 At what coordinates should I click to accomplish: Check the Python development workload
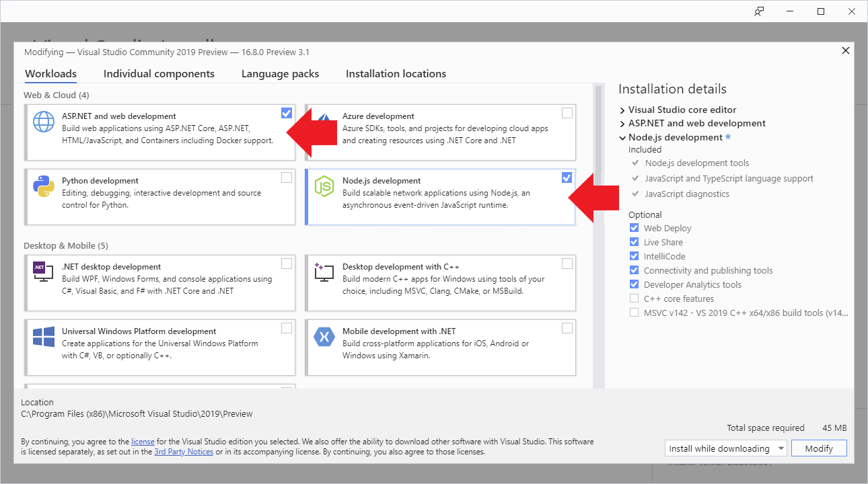click(x=287, y=177)
